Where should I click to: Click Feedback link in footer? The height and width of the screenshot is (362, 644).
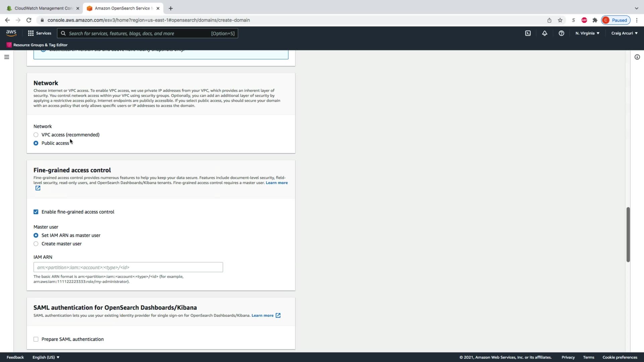pos(15,357)
